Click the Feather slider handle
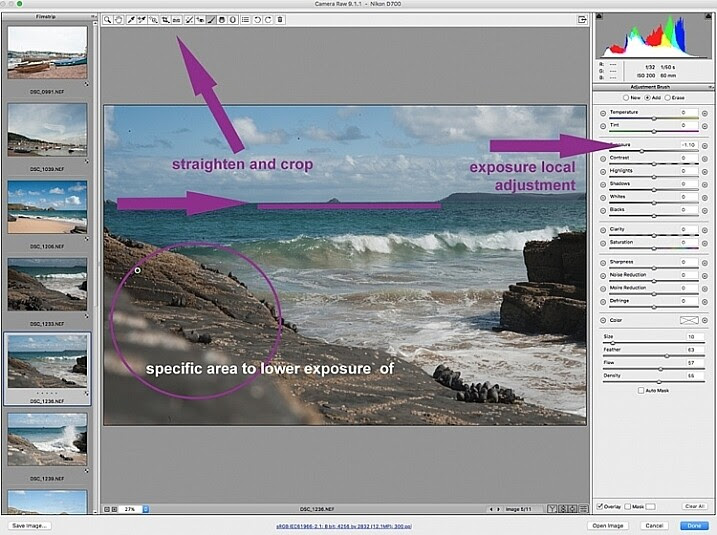 point(667,356)
